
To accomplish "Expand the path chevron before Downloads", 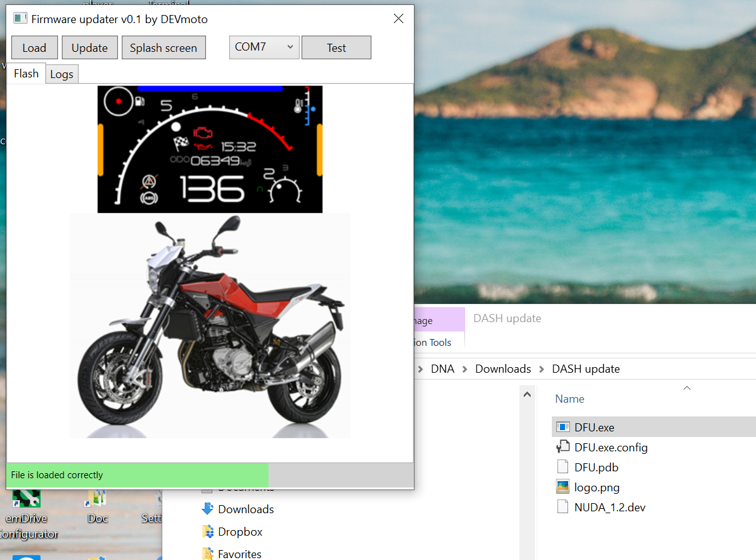I will point(464,369).
